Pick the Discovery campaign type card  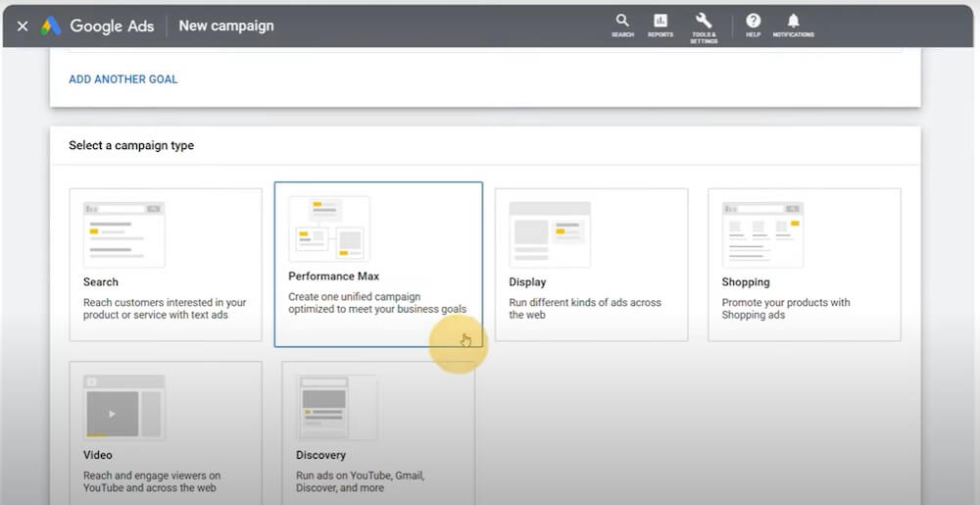(378, 433)
